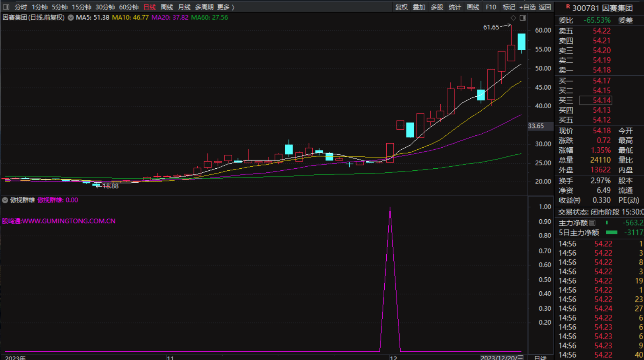Add stock via +自选 button
The height and width of the screenshot is (360, 644).
pos(527,7)
